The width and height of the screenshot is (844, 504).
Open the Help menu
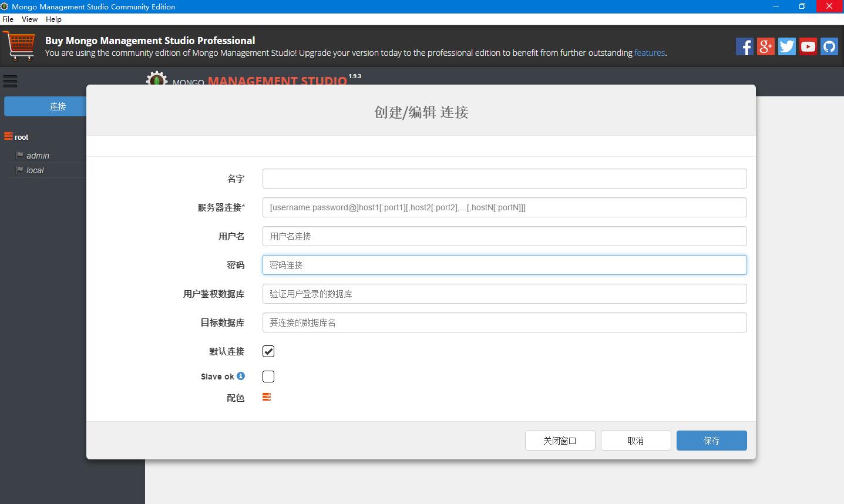pyautogui.click(x=53, y=19)
